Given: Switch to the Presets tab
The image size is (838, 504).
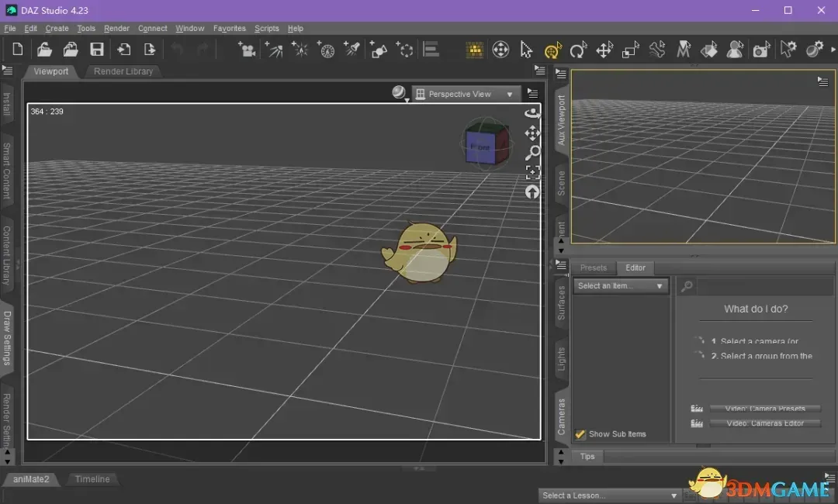Looking at the screenshot, I should point(594,268).
